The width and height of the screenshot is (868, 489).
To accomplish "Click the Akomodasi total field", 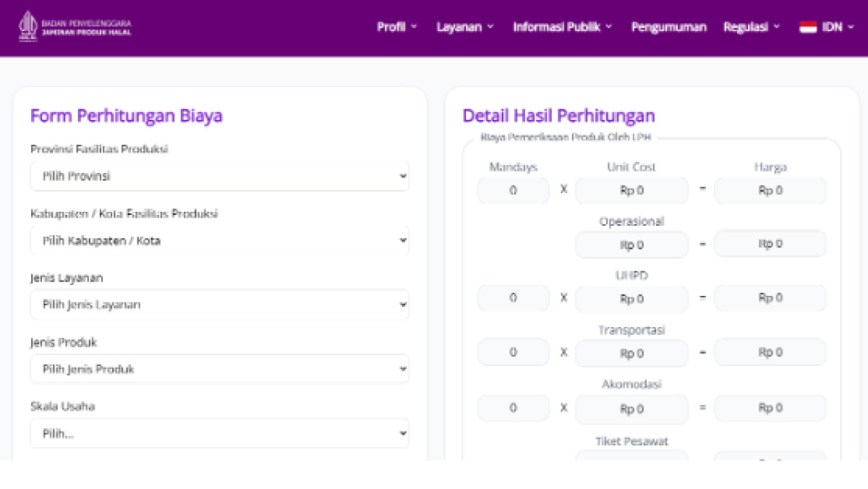I will (x=770, y=408).
